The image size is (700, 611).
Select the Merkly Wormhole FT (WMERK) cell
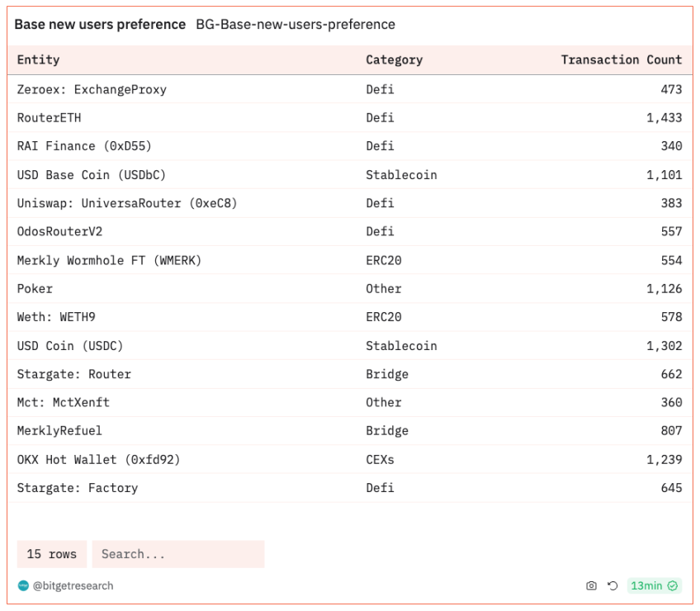(109, 260)
